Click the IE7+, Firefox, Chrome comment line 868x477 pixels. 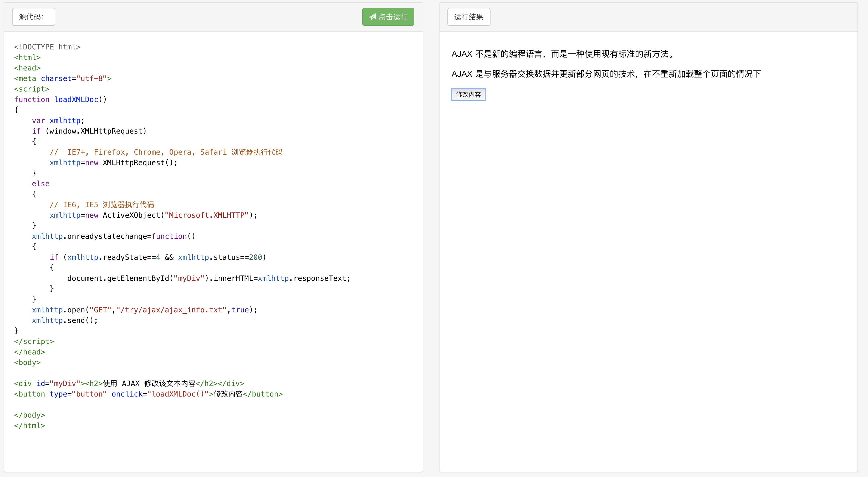166,152
